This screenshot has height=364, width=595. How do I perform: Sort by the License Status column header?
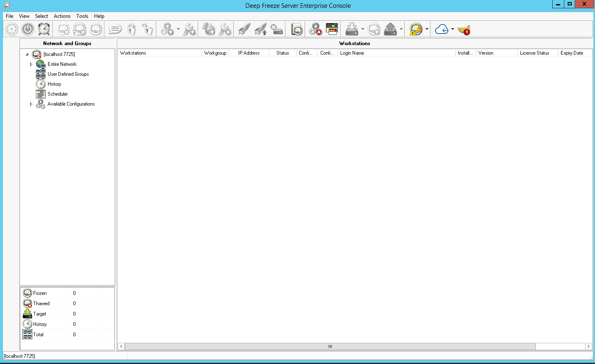pos(537,53)
